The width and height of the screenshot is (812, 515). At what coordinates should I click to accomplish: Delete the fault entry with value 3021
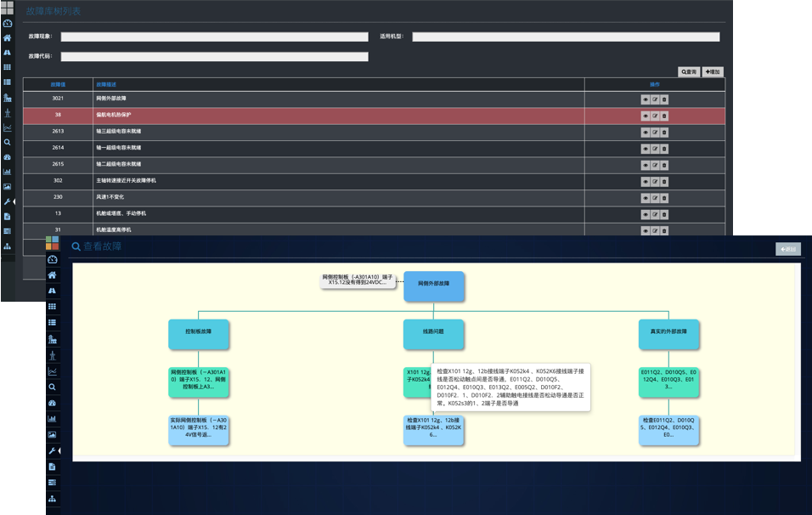[664, 99]
